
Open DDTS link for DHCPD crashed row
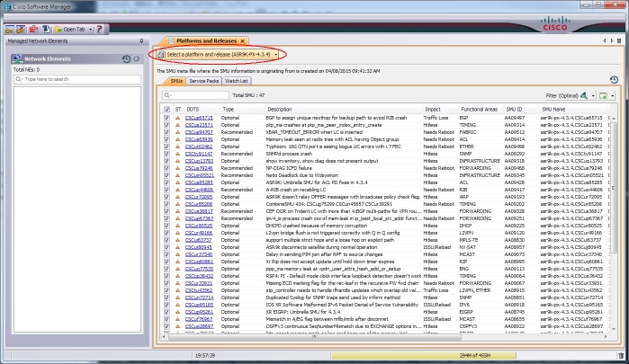coord(199,226)
